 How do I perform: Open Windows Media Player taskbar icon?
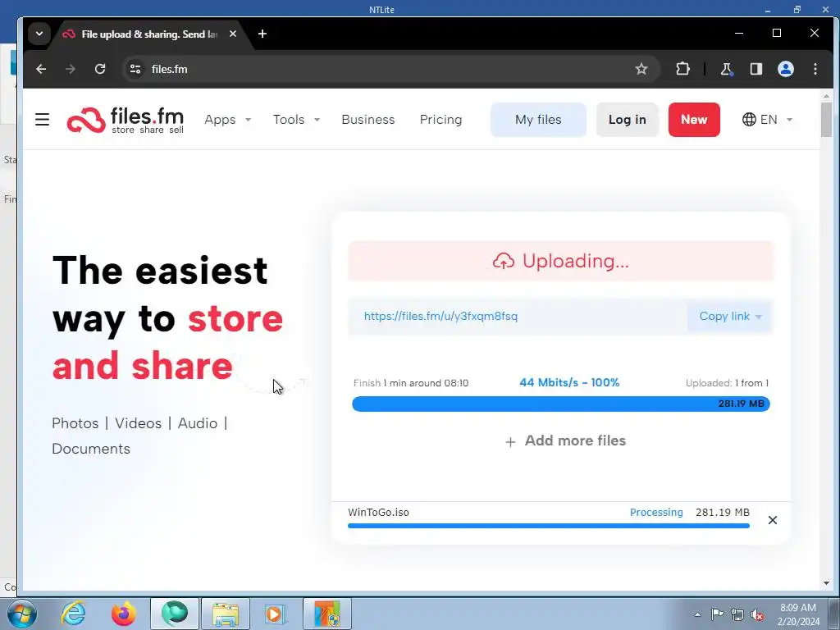275,614
